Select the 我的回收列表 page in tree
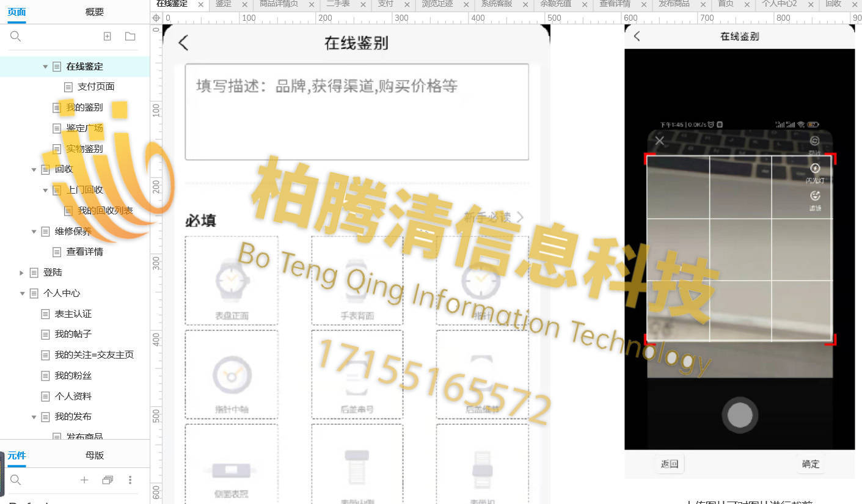Screen dimensions: 862x504 [x=105, y=211]
